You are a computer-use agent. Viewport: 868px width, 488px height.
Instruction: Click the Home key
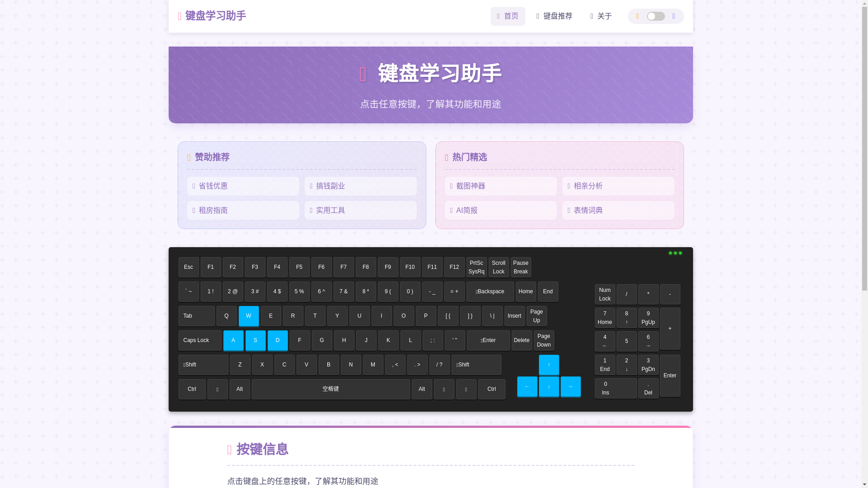pyautogui.click(x=526, y=291)
